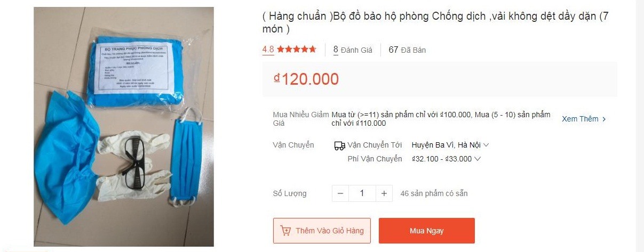Click the product title Bộ đồ bảo hộ
The width and height of the screenshot is (644, 252).
click(435, 22)
